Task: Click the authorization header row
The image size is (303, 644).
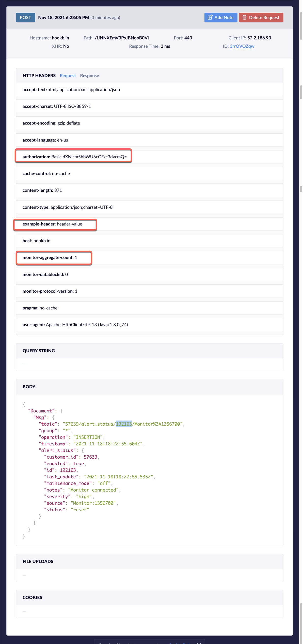Action: pyautogui.click(x=150, y=157)
